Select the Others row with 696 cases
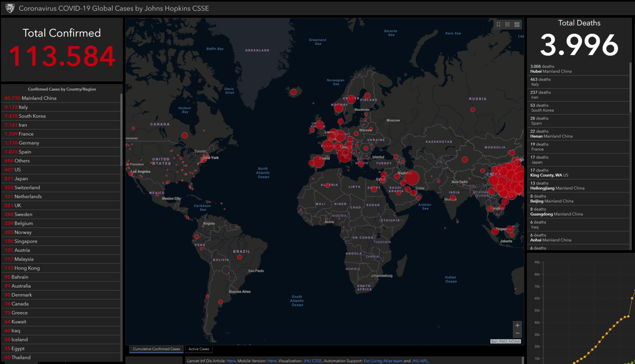 61,161
